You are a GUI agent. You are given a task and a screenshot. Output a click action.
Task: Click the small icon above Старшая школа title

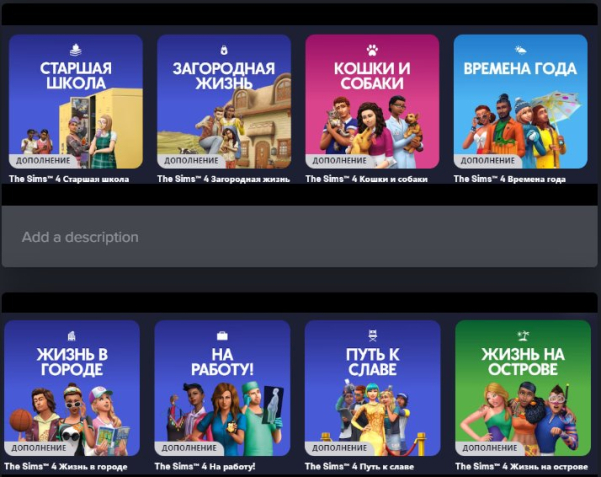pos(75,48)
